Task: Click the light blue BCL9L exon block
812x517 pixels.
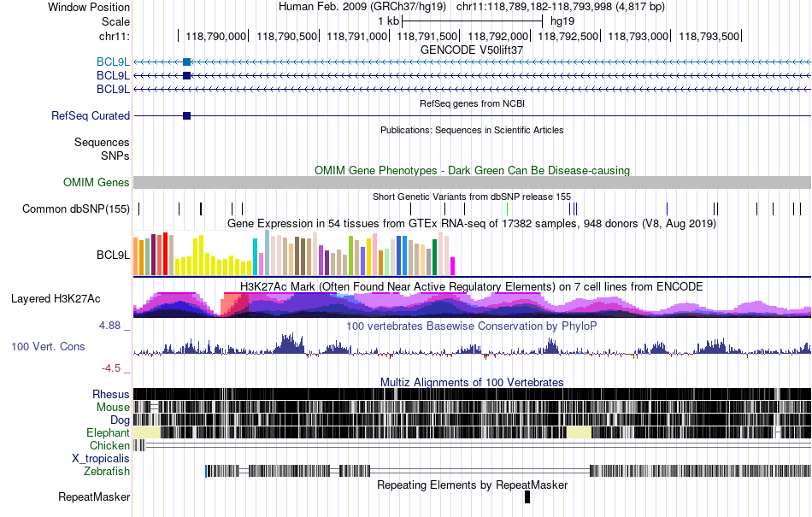Action: click(x=187, y=62)
